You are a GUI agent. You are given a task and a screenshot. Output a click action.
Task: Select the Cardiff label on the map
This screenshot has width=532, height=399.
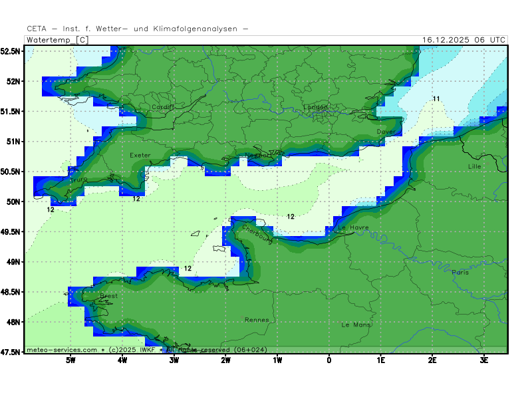pyautogui.click(x=163, y=107)
